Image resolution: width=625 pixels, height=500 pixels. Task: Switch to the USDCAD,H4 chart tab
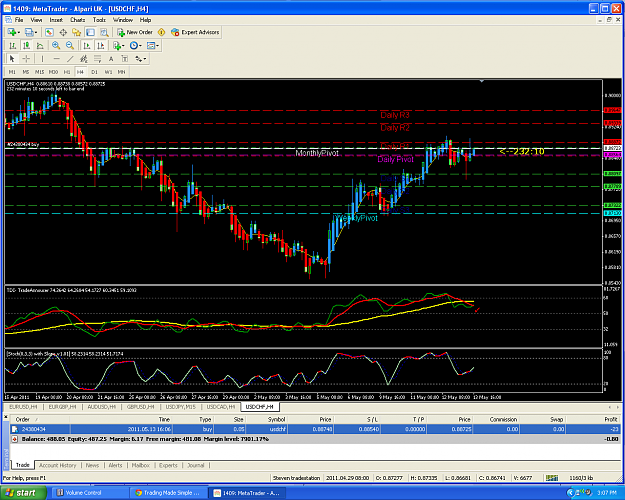[222, 407]
